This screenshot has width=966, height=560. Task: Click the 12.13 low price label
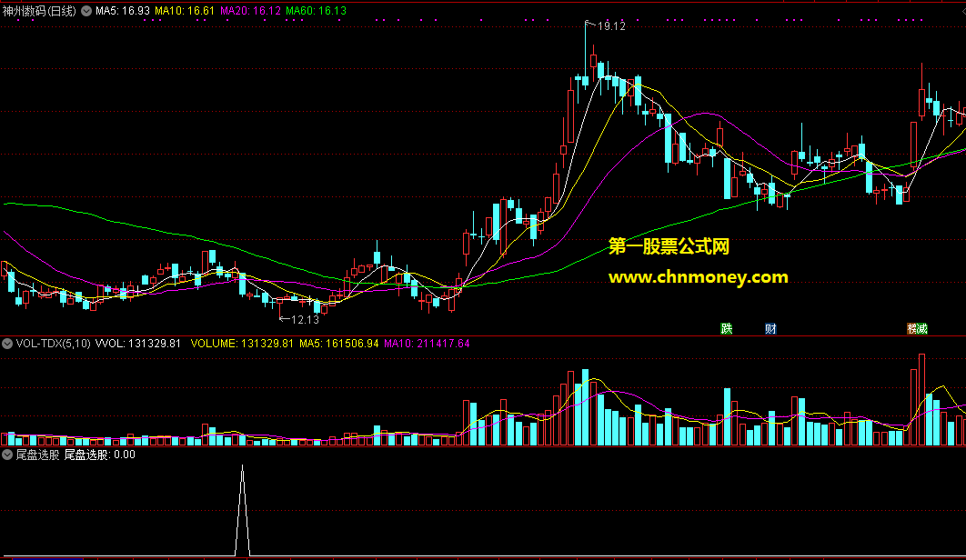click(305, 320)
